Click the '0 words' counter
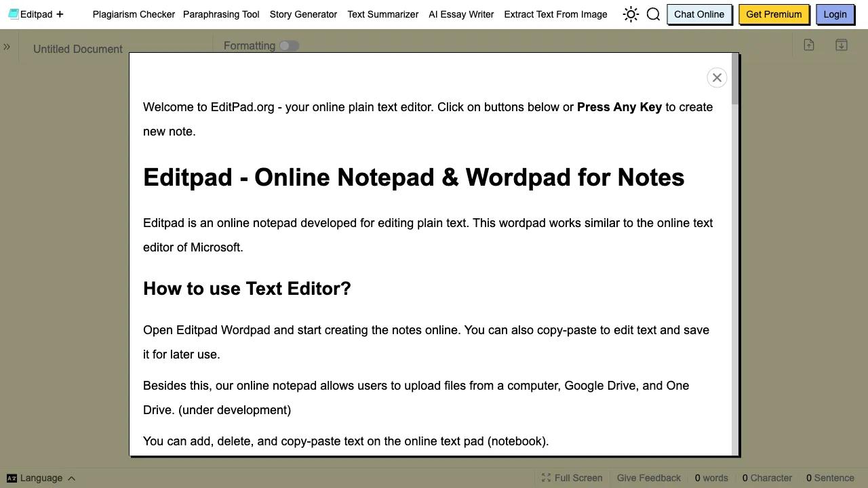868x488 pixels. click(711, 478)
